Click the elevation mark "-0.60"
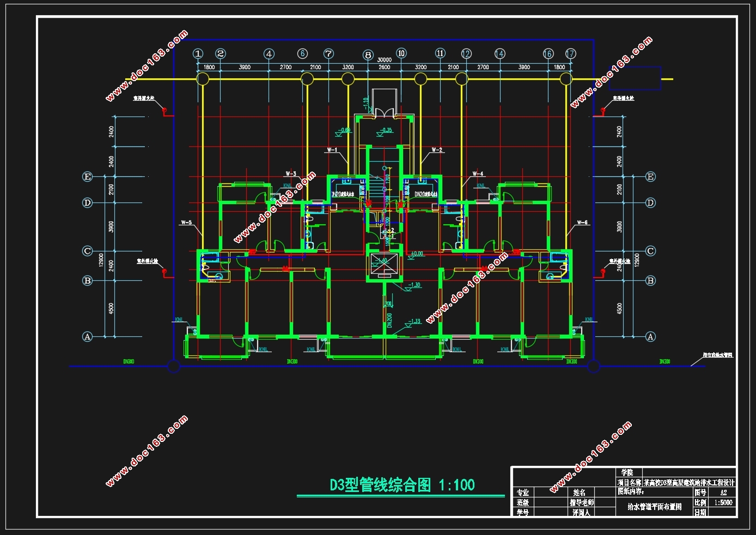The width and height of the screenshot is (756, 535). [x=345, y=130]
